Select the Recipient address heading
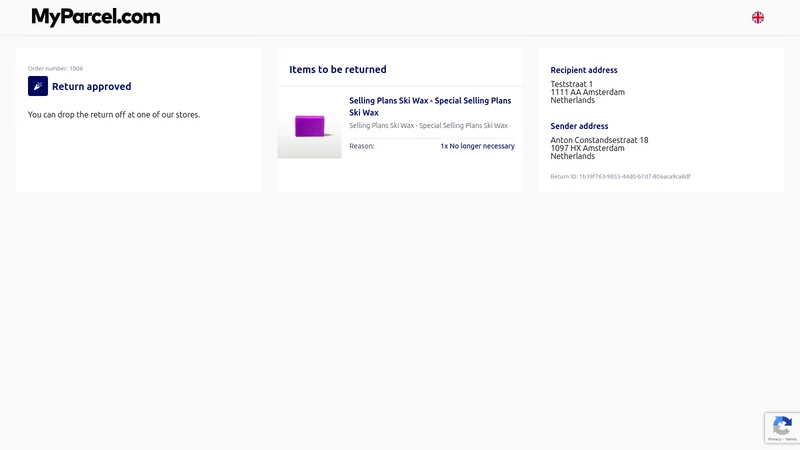 pos(584,70)
